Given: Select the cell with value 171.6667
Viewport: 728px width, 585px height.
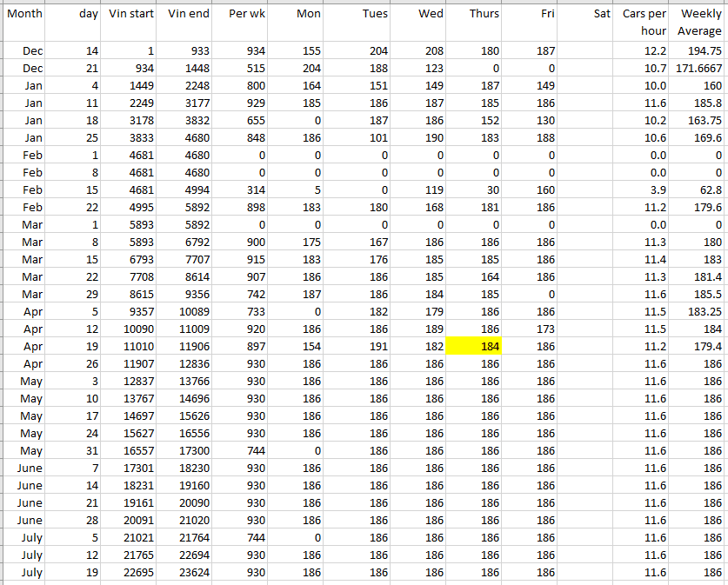Looking at the screenshot, I should tap(698, 68).
